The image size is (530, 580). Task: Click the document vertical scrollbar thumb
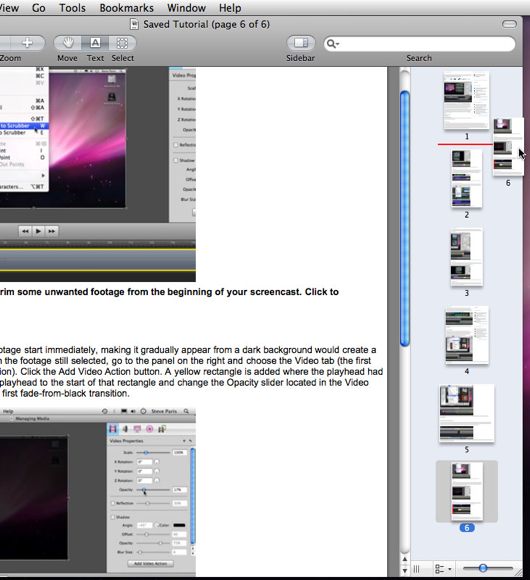coord(405,218)
